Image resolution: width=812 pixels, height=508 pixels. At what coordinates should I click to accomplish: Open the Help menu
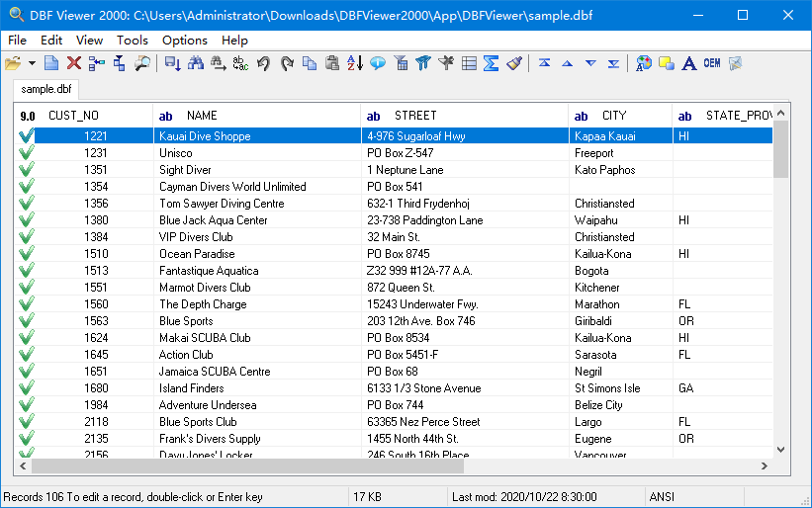pyautogui.click(x=234, y=40)
